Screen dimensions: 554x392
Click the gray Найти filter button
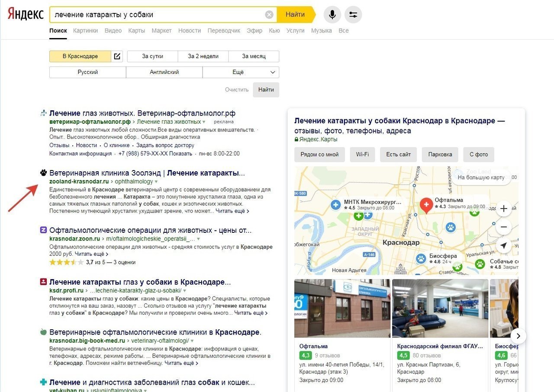click(266, 90)
